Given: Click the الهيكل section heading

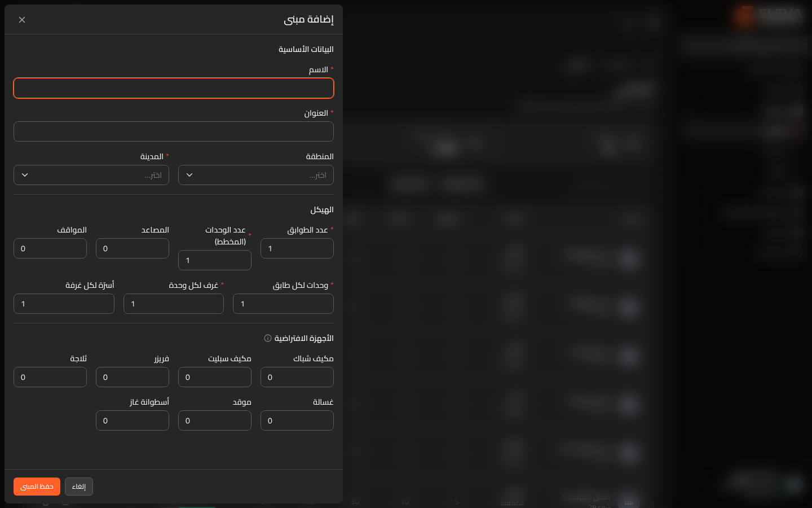Looking at the screenshot, I should pos(322,209).
